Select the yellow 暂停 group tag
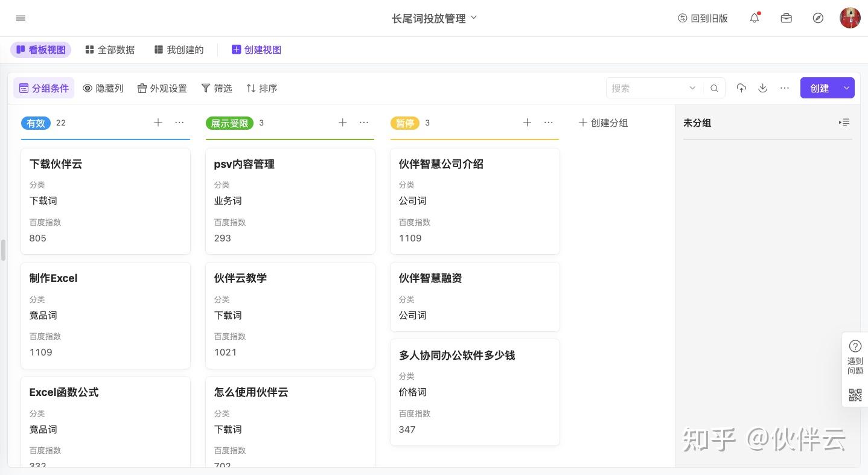 click(404, 123)
